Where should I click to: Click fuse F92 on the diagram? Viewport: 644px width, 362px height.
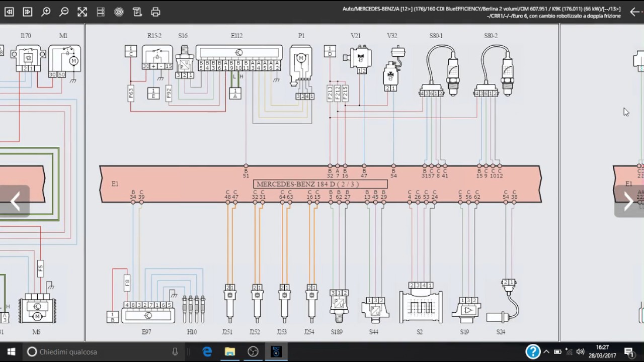coord(169,94)
